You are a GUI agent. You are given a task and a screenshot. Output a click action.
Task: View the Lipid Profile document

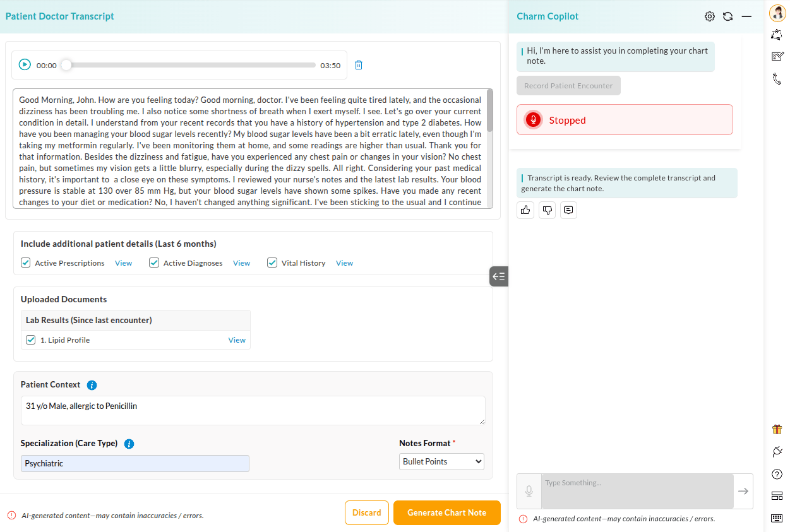(237, 340)
